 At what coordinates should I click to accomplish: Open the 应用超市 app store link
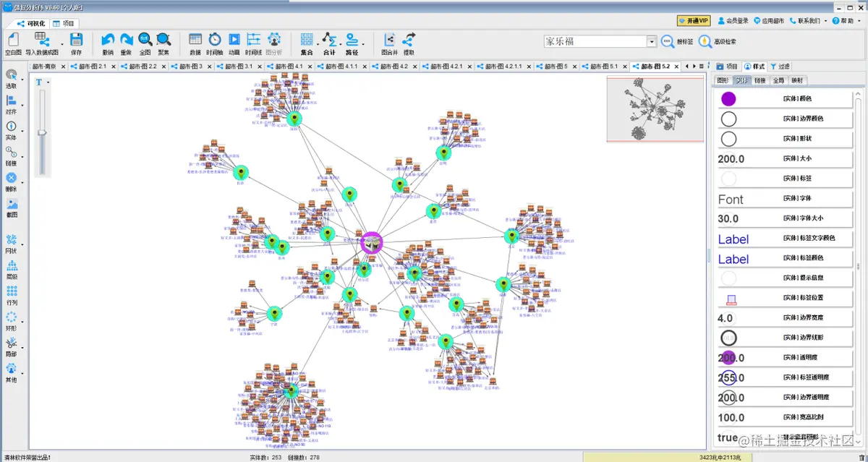(x=770, y=21)
